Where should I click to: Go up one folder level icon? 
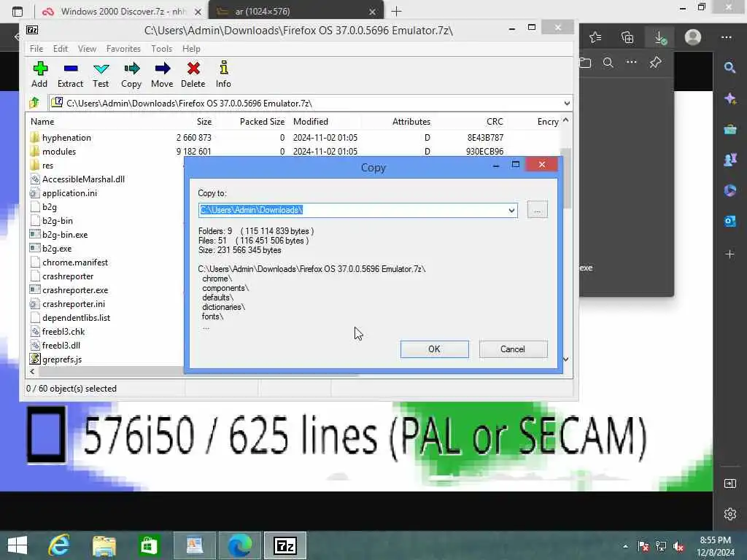click(34, 103)
